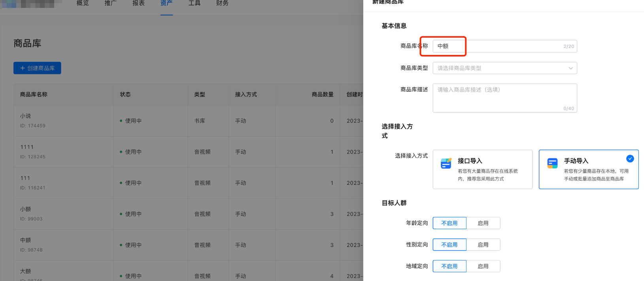
Task: Click the 目标人群 section heading
Action: tap(394, 203)
